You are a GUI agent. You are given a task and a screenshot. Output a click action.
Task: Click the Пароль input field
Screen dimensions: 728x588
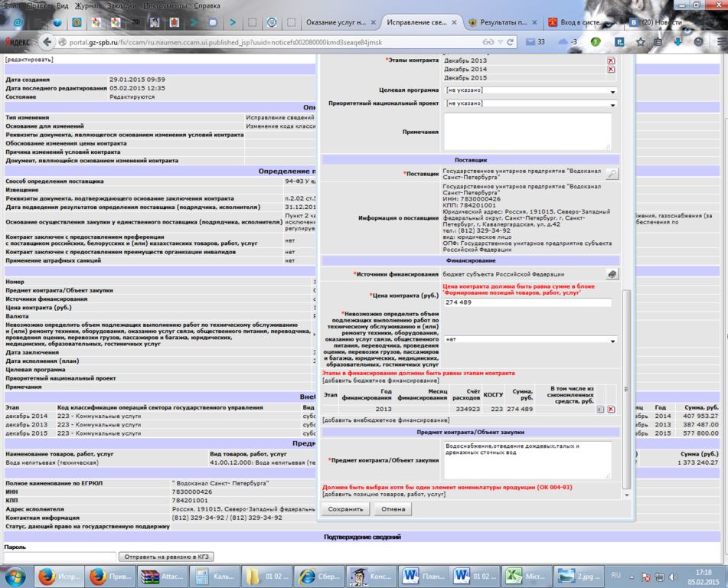(x=60, y=557)
